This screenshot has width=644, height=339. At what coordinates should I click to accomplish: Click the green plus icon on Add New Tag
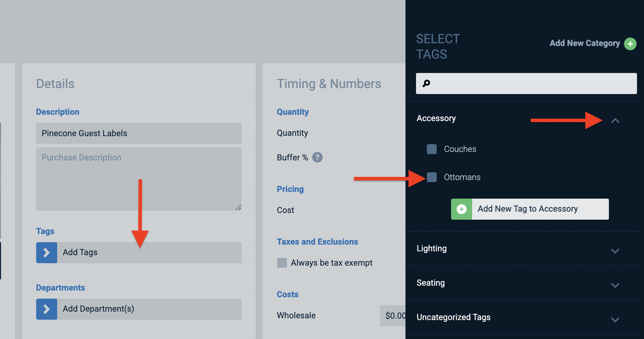coord(462,209)
